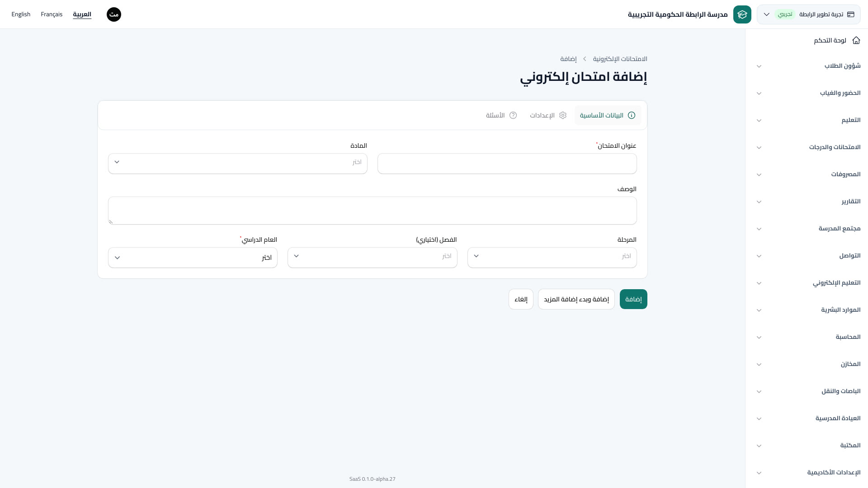Switch language to English
Image resolution: width=868 pixels, height=488 pixels.
pos(21,14)
